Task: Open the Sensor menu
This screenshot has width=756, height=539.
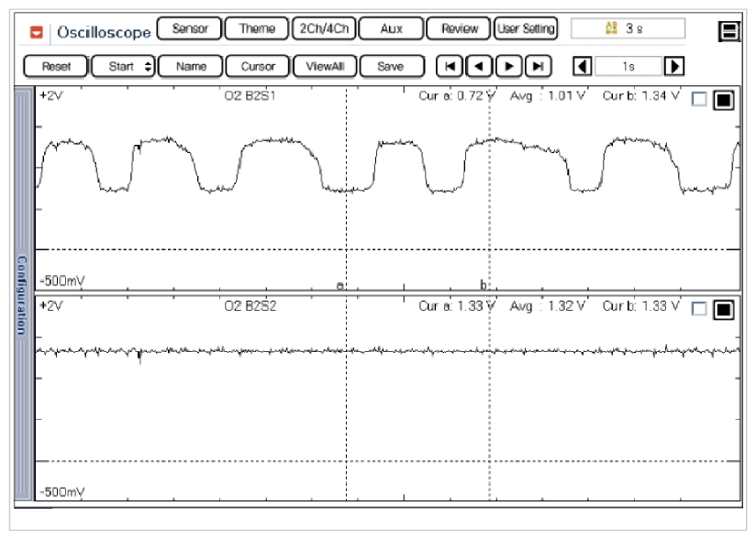Action: click(x=190, y=28)
